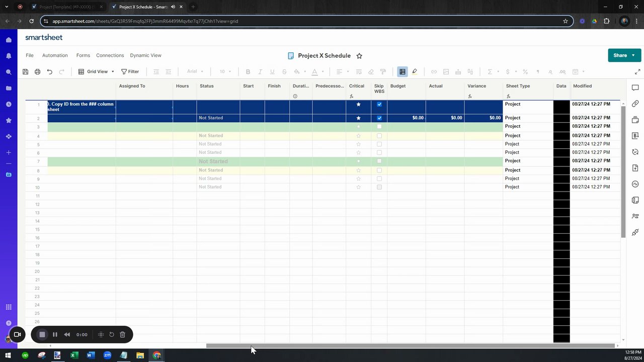
Task: Open the font size dropdown
Action: (x=225, y=72)
